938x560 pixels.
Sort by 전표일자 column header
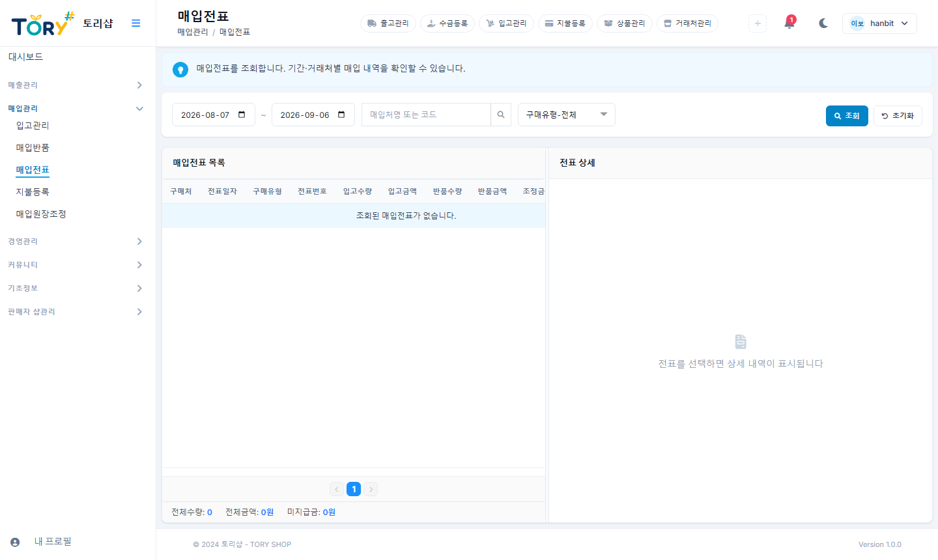(x=222, y=191)
